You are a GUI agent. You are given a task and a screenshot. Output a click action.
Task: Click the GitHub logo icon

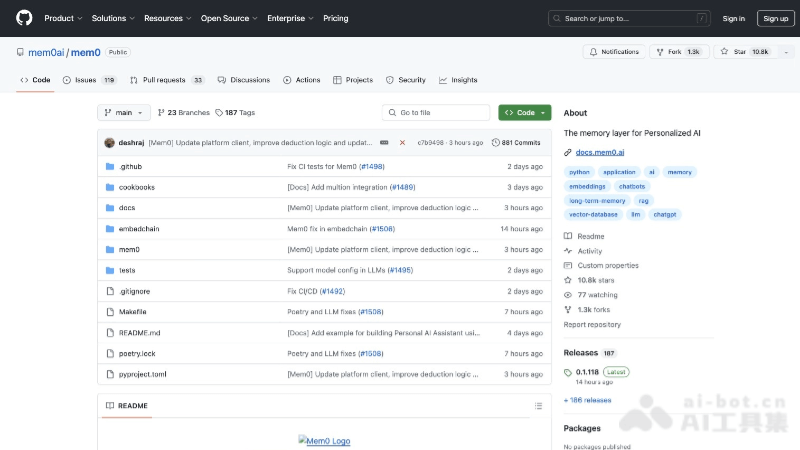[x=24, y=18]
